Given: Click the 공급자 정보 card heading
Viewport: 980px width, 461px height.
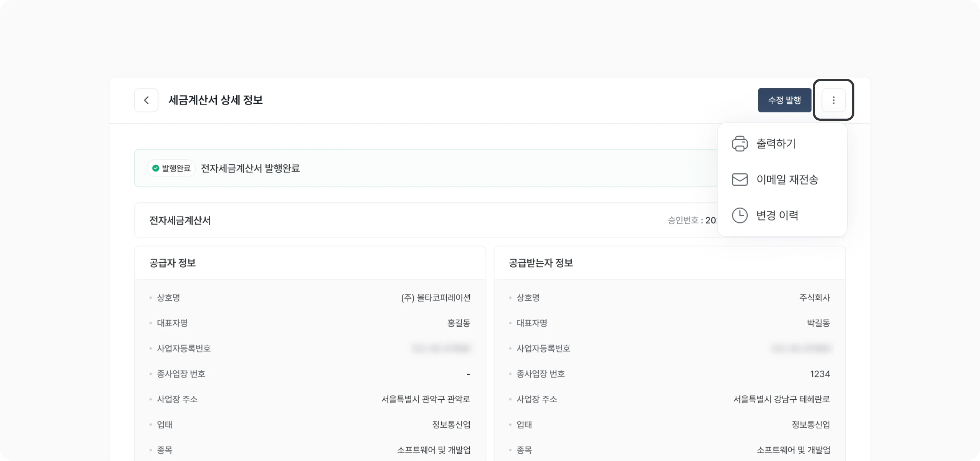Looking at the screenshot, I should click(x=172, y=263).
